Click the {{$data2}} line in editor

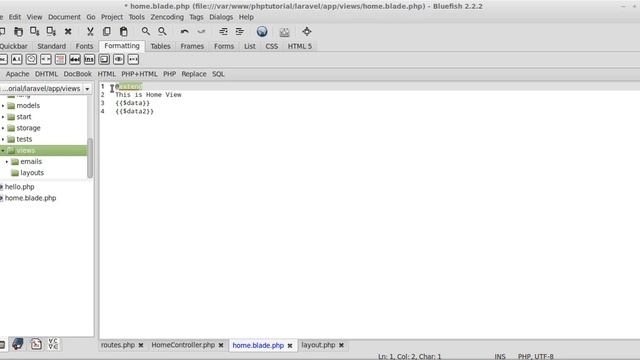point(134,111)
